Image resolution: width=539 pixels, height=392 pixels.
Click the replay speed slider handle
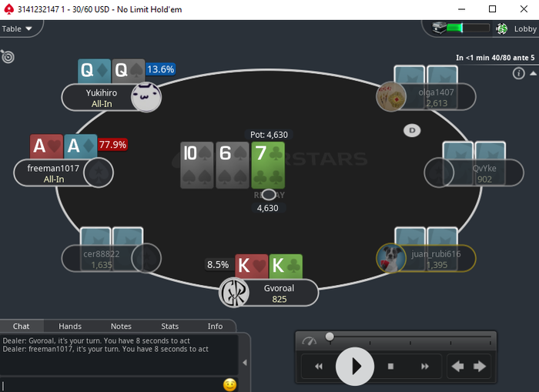[x=330, y=337]
